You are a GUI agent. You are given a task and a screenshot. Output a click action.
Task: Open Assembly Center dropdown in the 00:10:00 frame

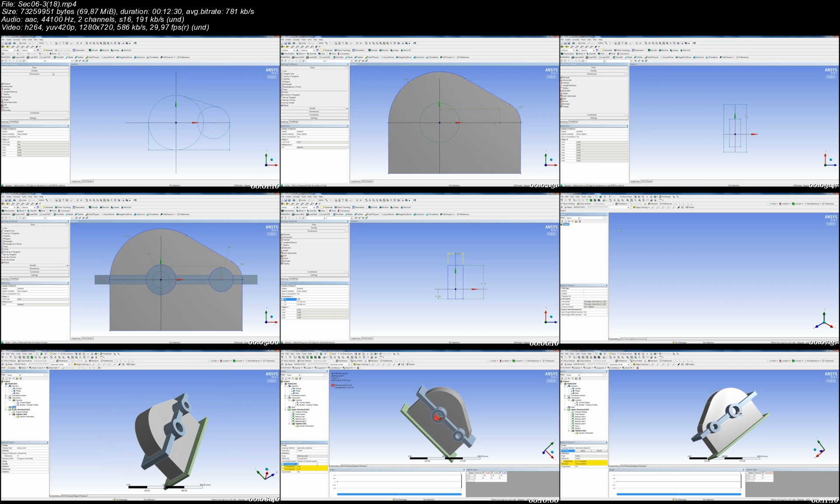pos(340,364)
